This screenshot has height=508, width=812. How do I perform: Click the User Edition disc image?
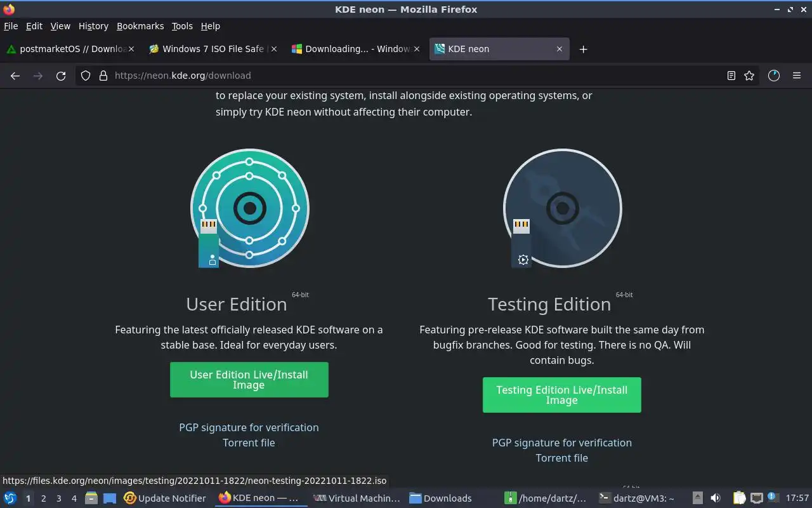click(x=249, y=208)
